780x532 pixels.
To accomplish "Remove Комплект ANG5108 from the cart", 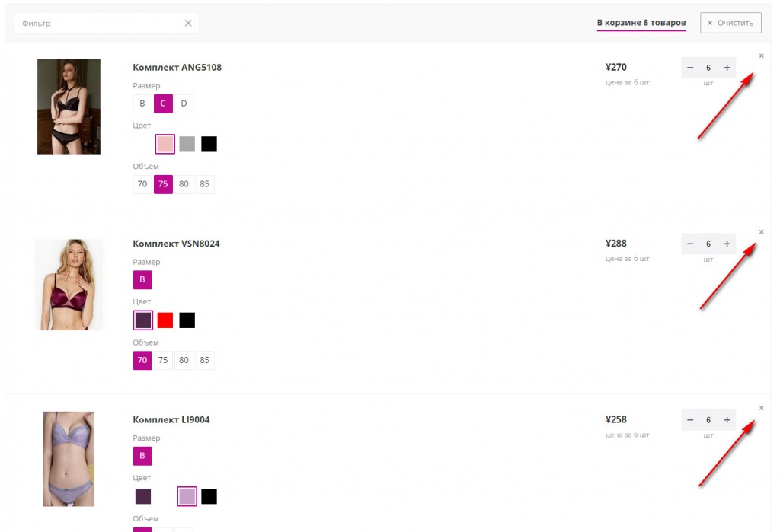I will pyautogui.click(x=761, y=56).
